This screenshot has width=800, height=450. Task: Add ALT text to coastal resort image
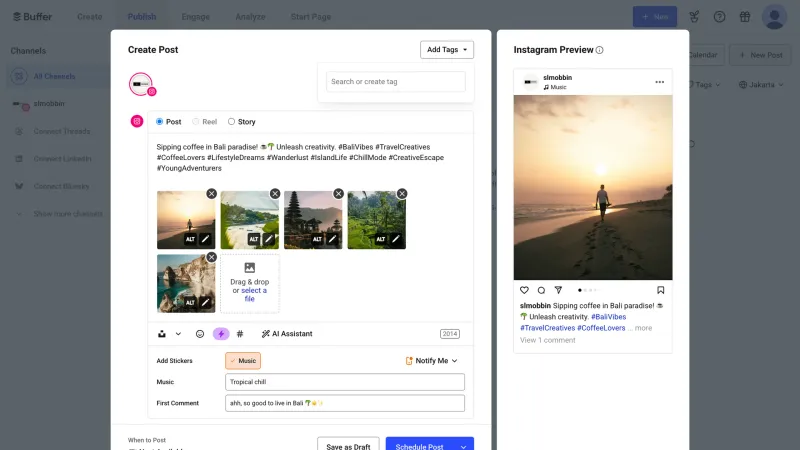click(254, 239)
